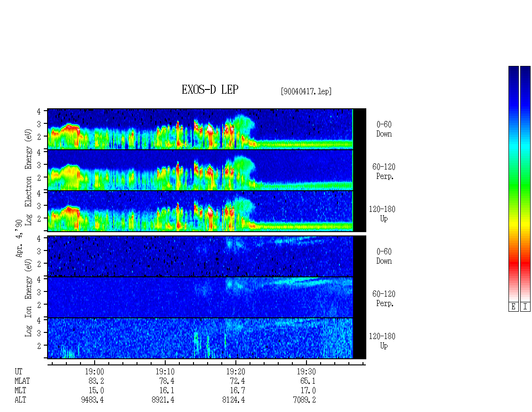The image size is (532, 412).
Task: Click the ion panel 120-180 Up label
Action: coord(382,341)
